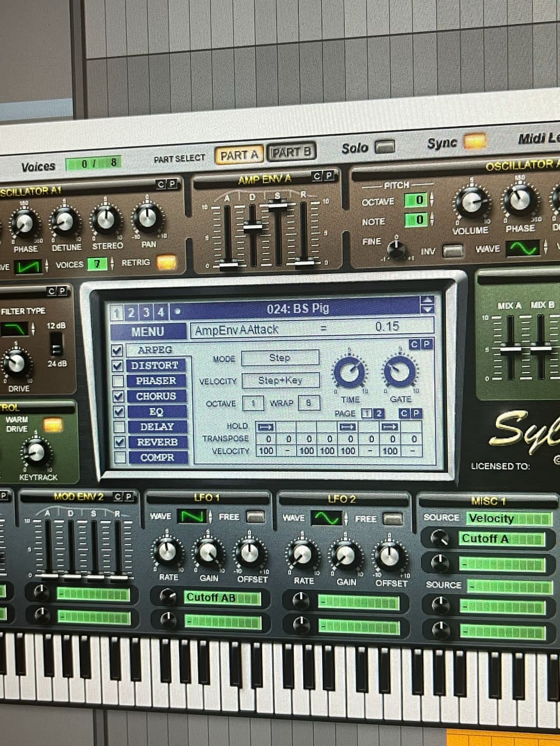This screenshot has width=560, height=746.
Task: Open the arpeggiator Mode dropdown showing Step
Action: tap(280, 358)
